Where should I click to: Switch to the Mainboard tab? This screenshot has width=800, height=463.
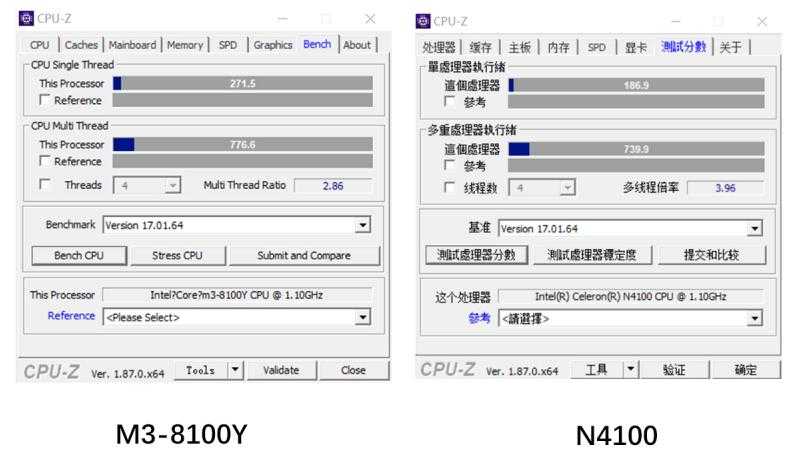(132, 45)
